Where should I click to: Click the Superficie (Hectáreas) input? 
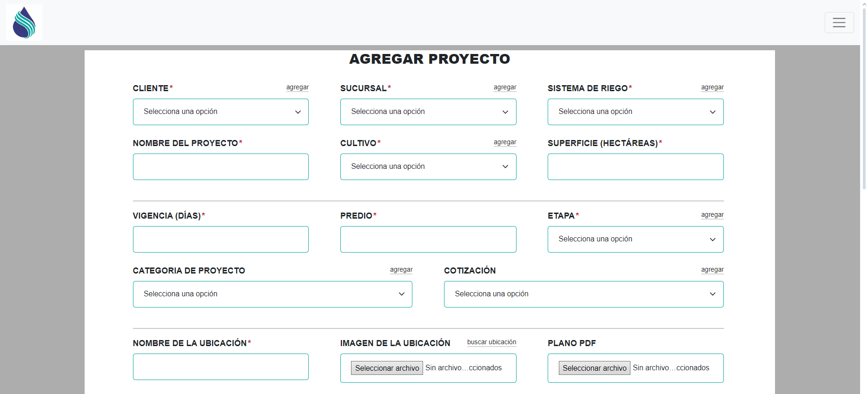tap(635, 167)
